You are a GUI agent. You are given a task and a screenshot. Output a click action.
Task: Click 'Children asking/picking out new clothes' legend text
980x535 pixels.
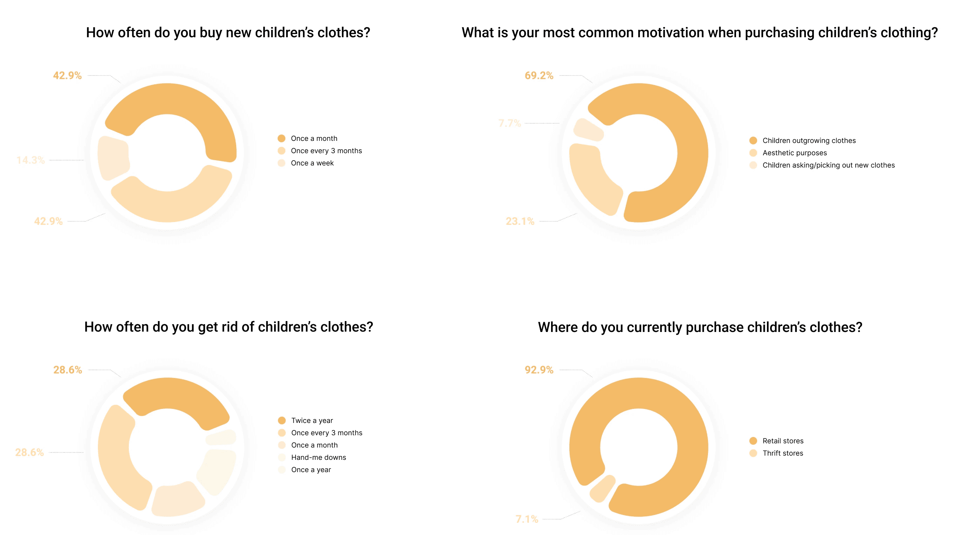coord(829,165)
